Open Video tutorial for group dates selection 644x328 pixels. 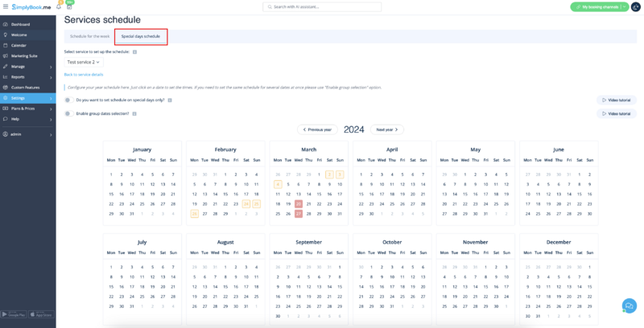click(616, 113)
